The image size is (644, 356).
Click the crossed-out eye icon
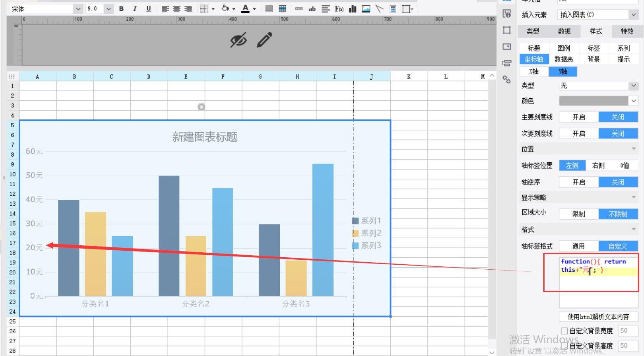pyautogui.click(x=238, y=40)
